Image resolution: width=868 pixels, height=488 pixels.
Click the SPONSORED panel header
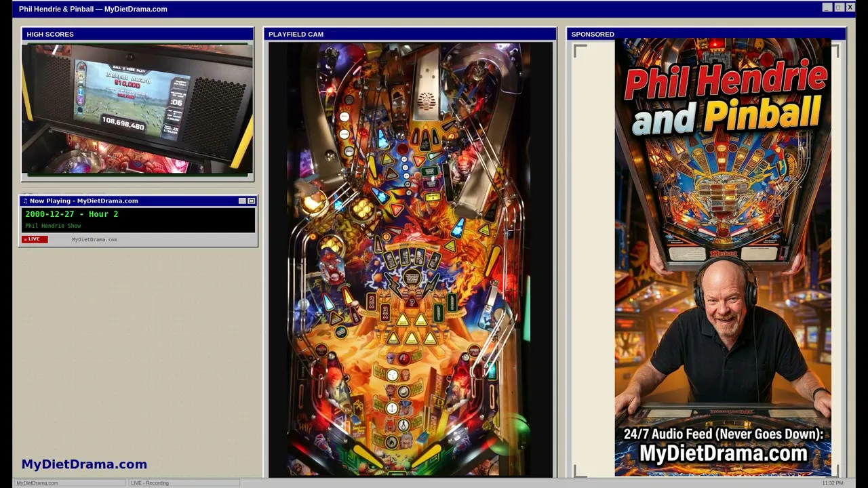tap(707, 34)
